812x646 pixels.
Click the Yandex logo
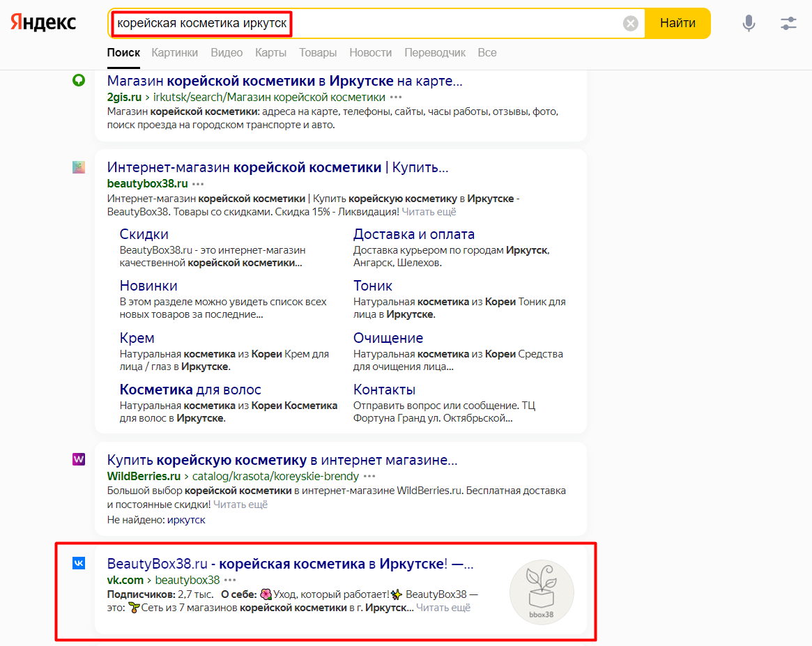coord(43,23)
